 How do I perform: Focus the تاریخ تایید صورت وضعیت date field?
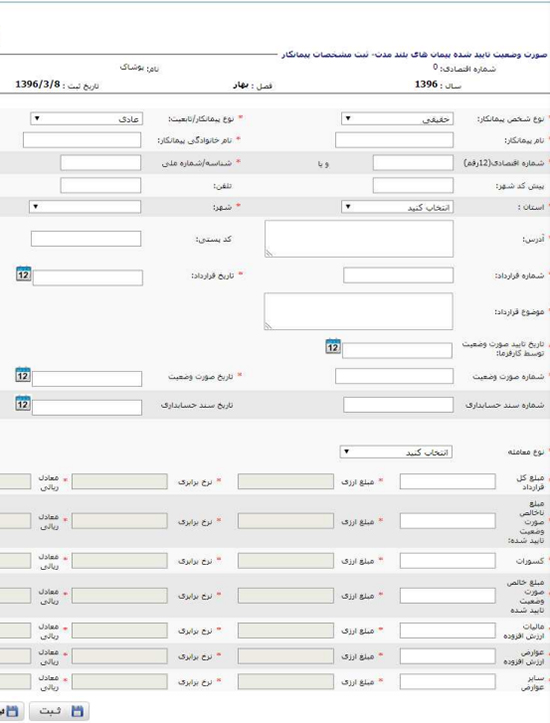pyautogui.click(x=397, y=350)
